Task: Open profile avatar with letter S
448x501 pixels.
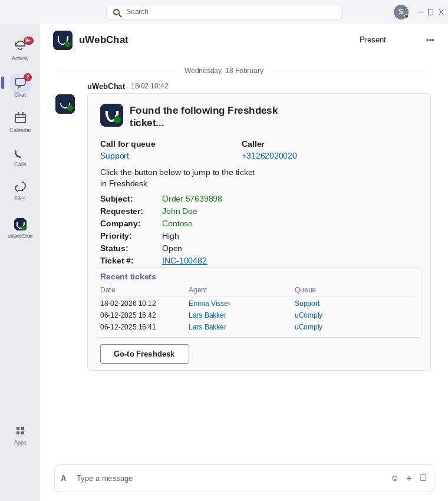Action: point(401,12)
